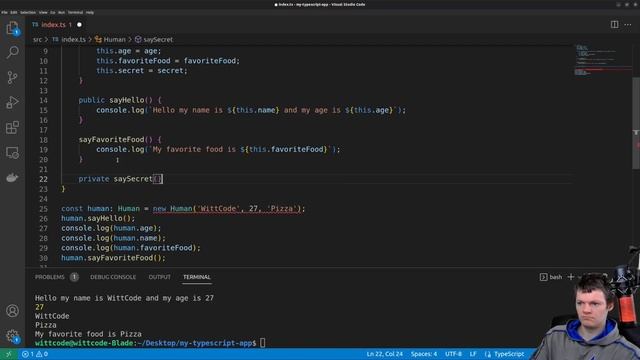Open the Manage gear icon
The image size is (640, 360).
[12, 336]
